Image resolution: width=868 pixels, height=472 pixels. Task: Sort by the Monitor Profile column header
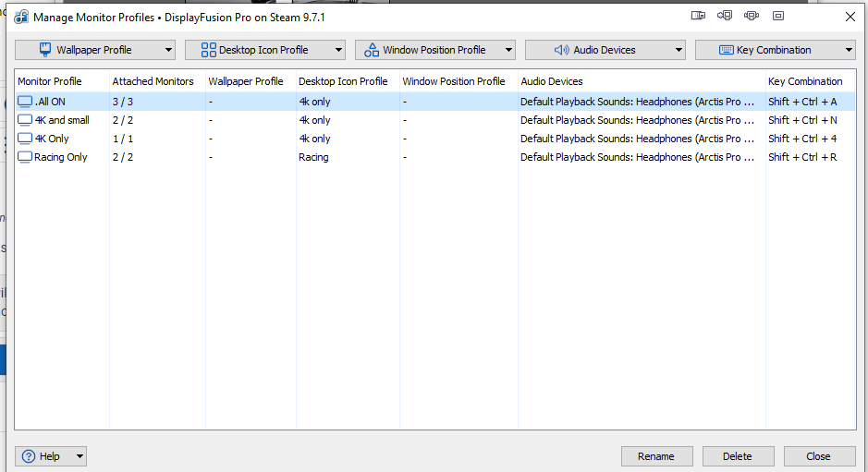50,81
